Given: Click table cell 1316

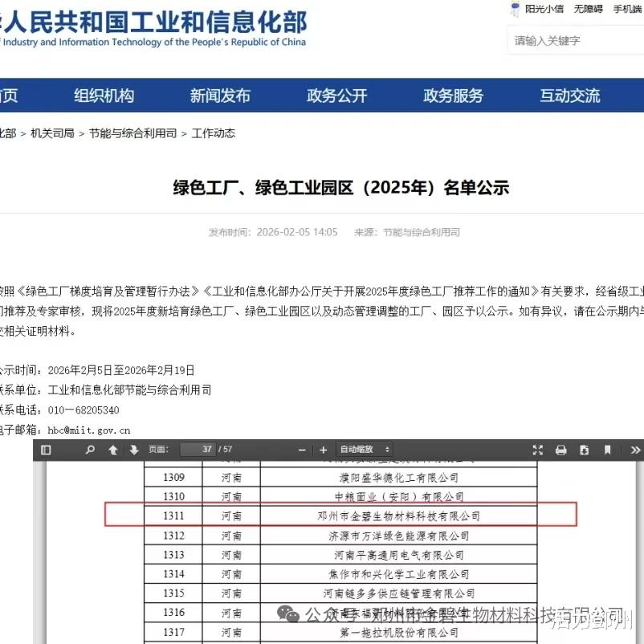Looking at the screenshot, I should (x=173, y=613).
